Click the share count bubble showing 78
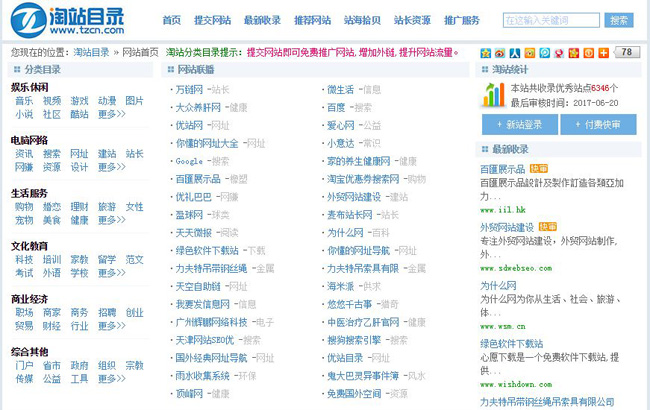The image size is (650, 410). tap(627, 52)
